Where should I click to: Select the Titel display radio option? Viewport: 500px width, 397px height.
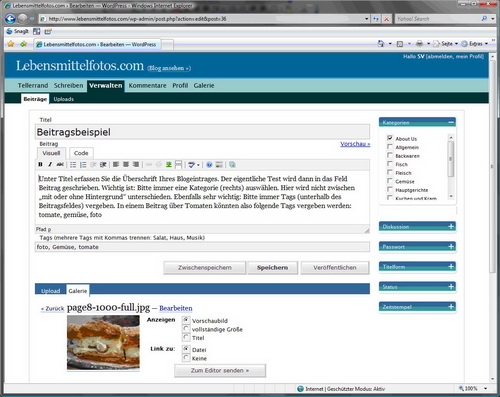(x=186, y=337)
